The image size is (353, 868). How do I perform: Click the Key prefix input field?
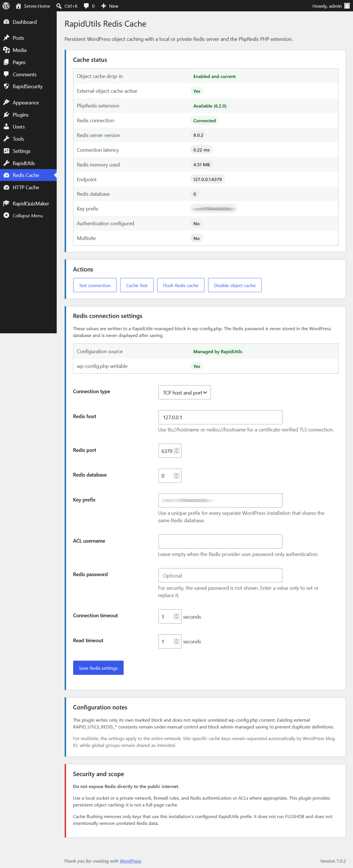coord(220,500)
